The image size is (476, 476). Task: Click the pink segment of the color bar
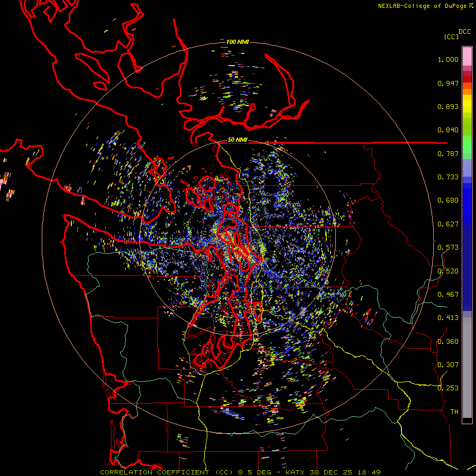pos(467,56)
